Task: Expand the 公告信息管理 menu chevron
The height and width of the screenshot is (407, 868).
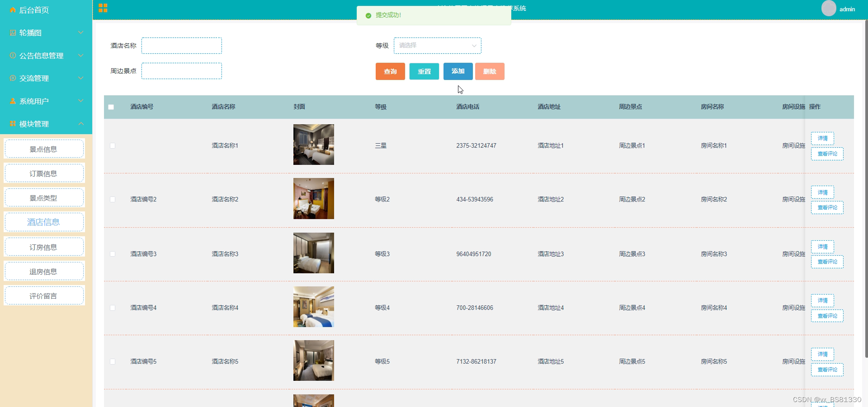Action: 81,55
